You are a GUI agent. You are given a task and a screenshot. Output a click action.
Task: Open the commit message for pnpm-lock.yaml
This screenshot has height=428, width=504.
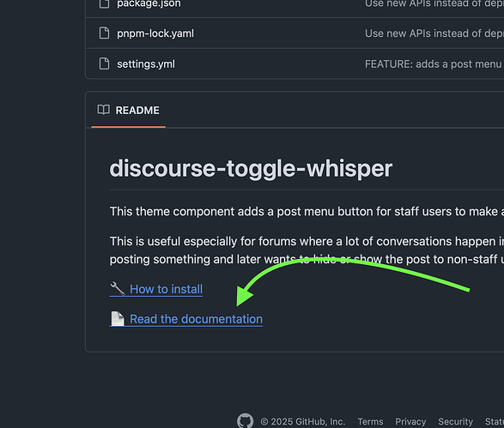[434, 33]
